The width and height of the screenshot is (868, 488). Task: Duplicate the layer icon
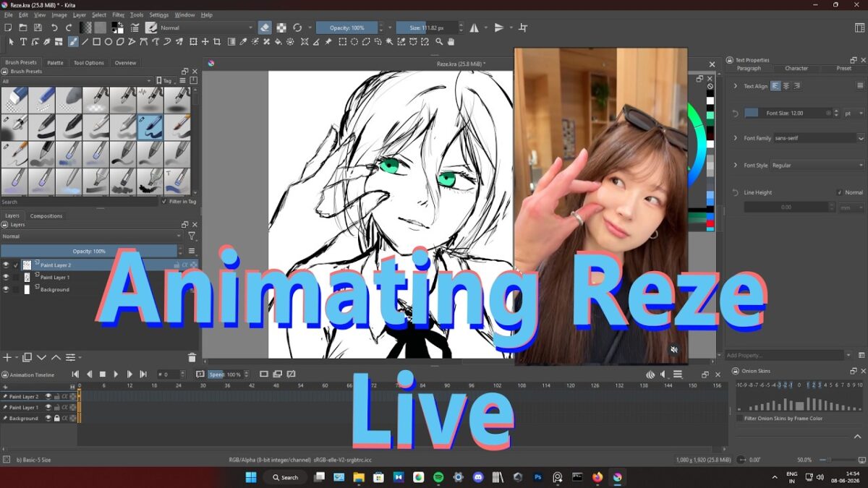(27, 357)
